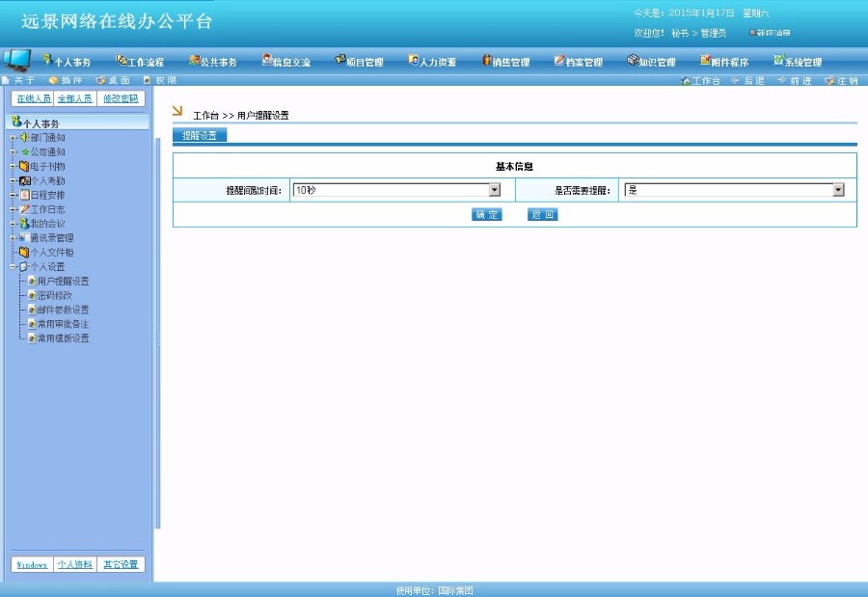Viewport: 868px width, 597px height.
Task: Click the 电子刊物 book icon
Action: click(x=24, y=166)
